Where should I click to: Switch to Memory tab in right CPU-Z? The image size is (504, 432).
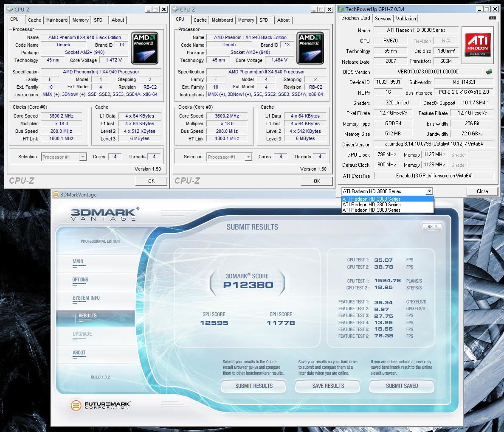pyautogui.click(x=246, y=20)
